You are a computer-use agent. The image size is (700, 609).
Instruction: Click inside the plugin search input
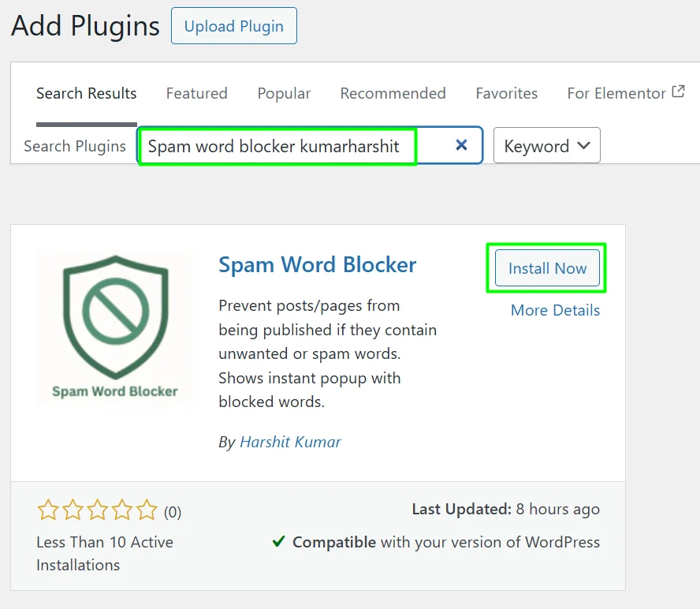[x=276, y=145]
